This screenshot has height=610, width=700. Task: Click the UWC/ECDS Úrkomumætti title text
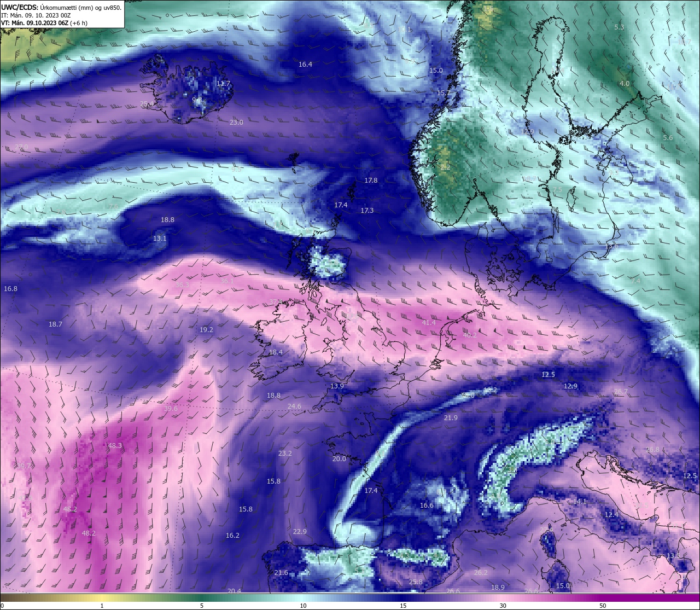(61, 8)
